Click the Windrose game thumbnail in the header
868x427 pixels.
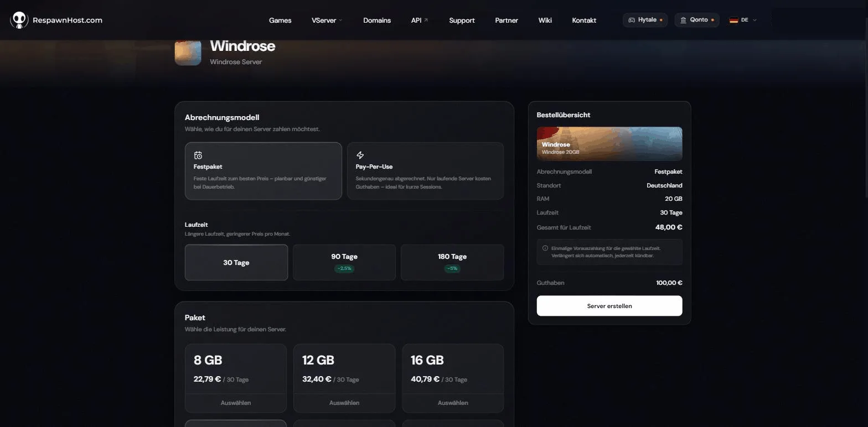[188, 52]
